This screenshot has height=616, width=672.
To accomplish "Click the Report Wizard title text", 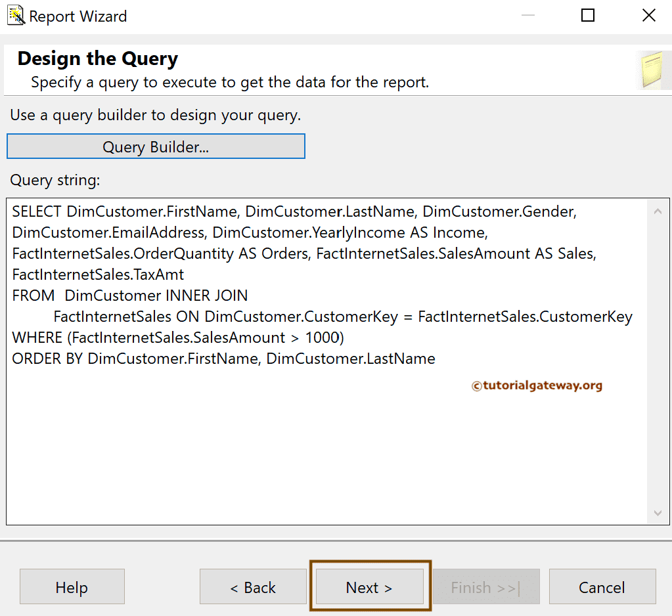I will tap(79, 16).
